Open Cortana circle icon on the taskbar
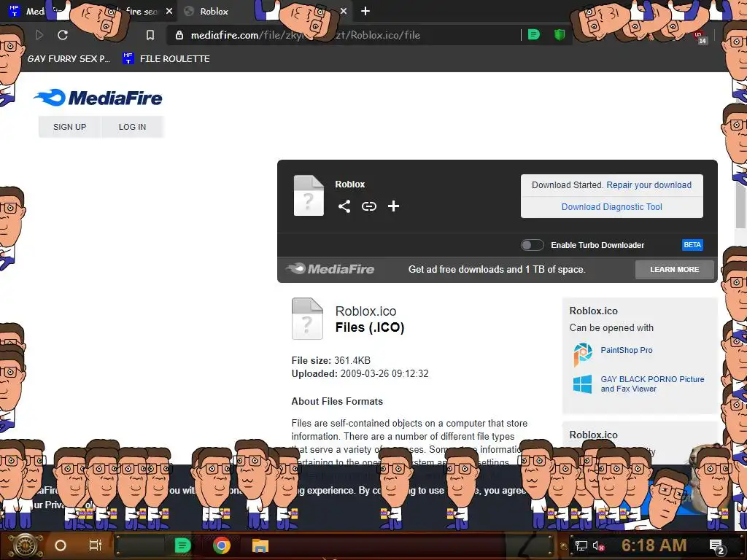 [x=61, y=545]
